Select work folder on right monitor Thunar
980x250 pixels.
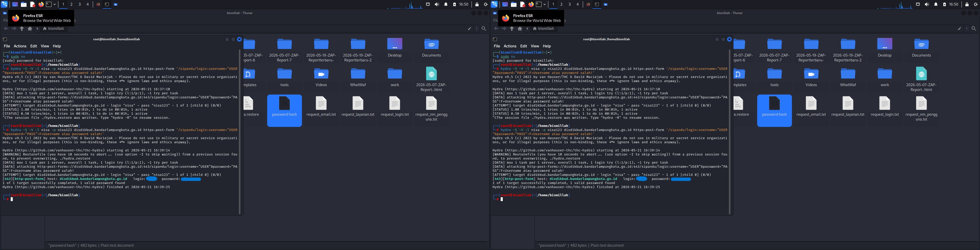pos(885,77)
